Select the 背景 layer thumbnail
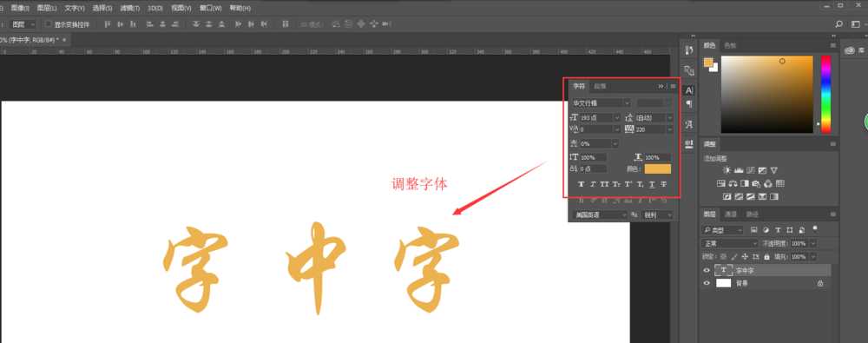 click(x=723, y=283)
